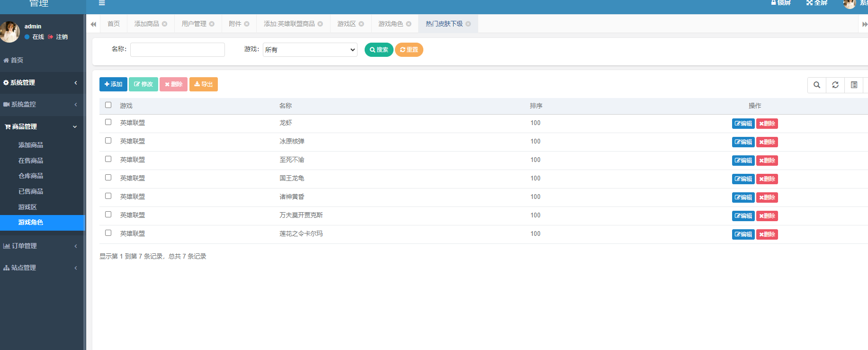The image size is (868, 350).
Task: Open 在售商品 in the sidebar submenu
Action: click(31, 161)
